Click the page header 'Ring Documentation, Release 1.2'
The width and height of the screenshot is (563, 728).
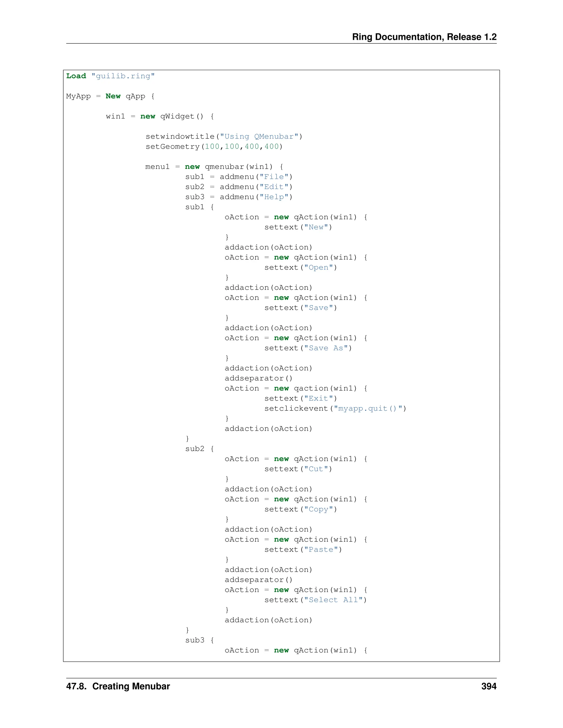point(424,37)
